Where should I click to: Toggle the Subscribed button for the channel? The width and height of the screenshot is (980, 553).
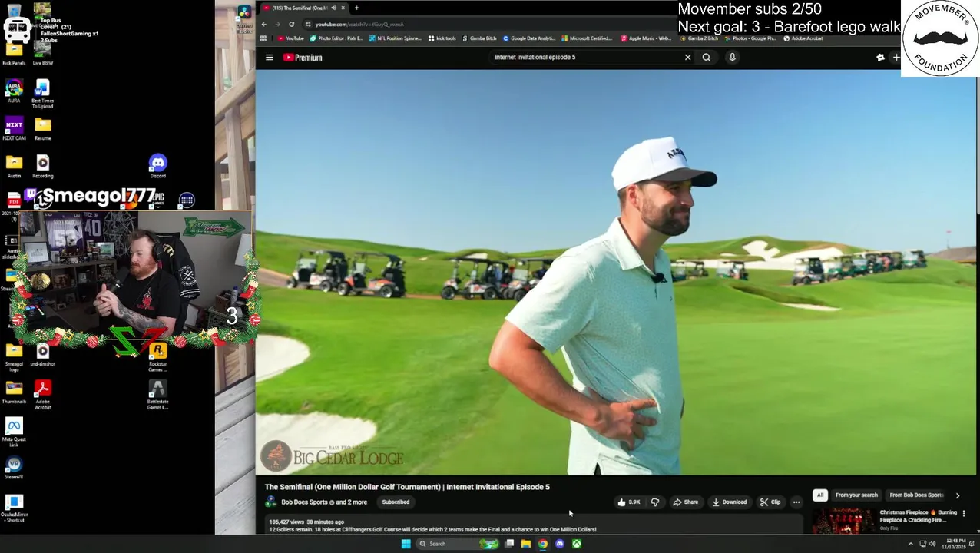click(x=396, y=502)
